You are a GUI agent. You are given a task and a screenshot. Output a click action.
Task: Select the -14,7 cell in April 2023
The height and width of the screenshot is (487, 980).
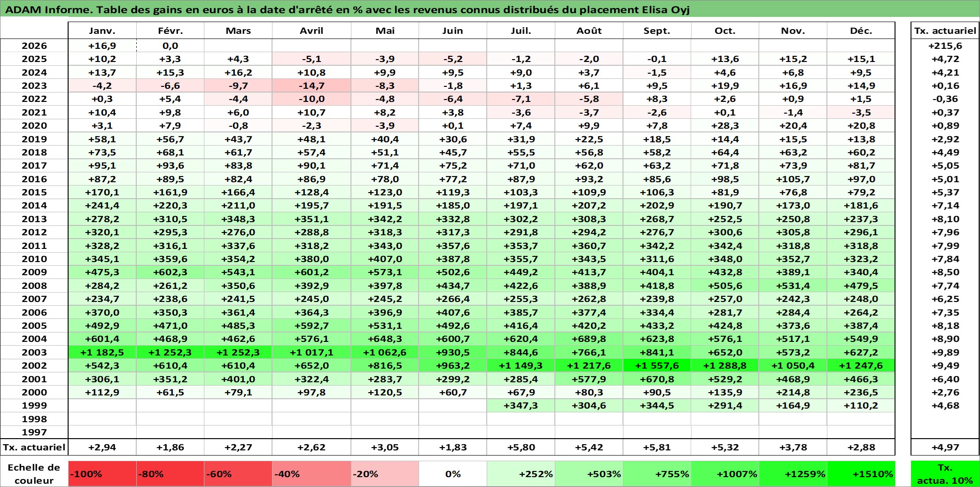tap(311, 85)
